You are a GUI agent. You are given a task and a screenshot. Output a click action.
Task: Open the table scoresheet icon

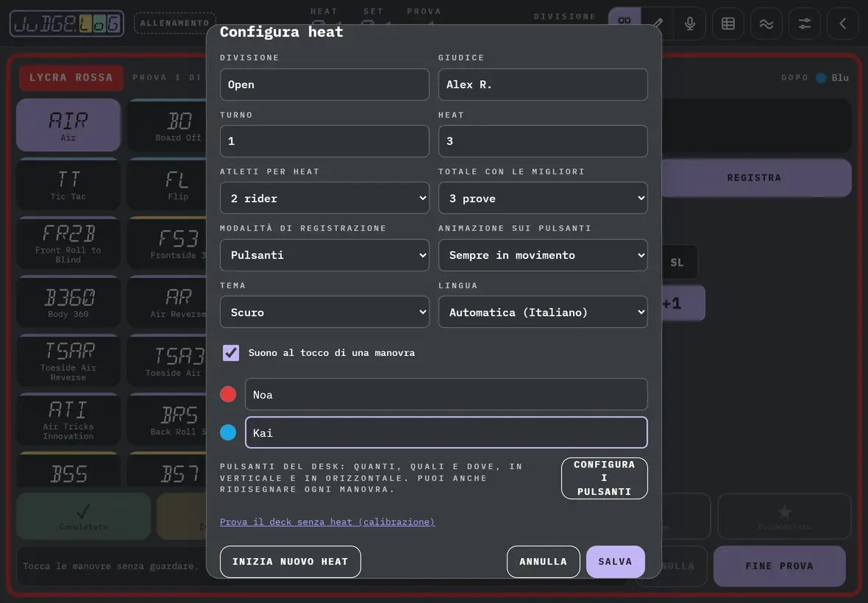click(728, 24)
